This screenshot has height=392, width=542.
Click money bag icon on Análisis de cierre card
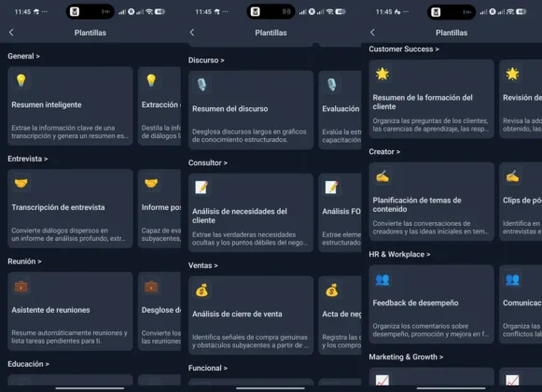tap(202, 290)
